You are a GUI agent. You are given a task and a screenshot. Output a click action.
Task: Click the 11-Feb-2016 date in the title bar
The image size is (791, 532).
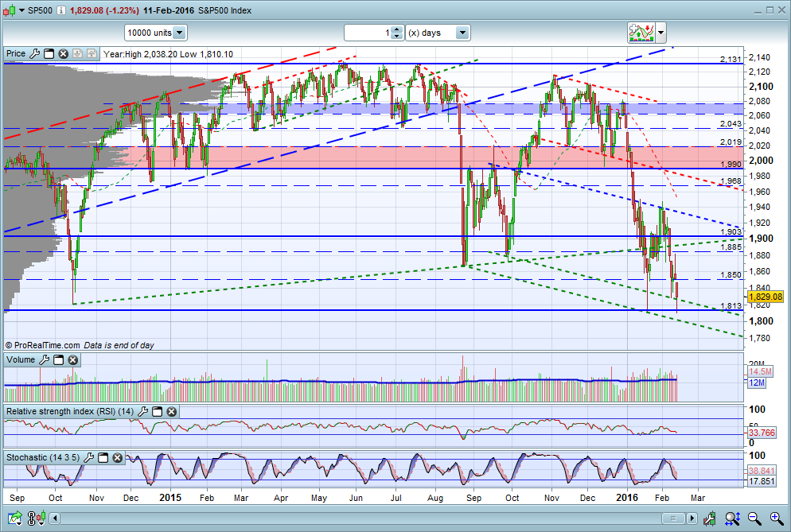click(x=169, y=10)
